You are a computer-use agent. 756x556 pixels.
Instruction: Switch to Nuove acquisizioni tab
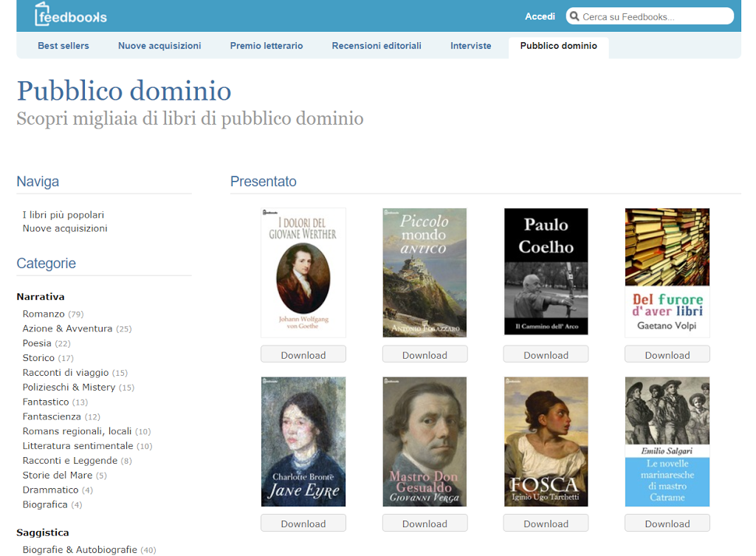pos(159,46)
